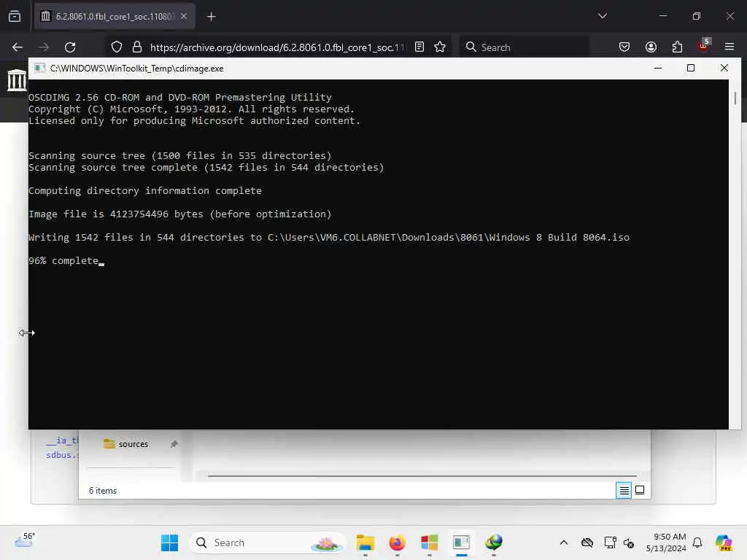The width and height of the screenshot is (747, 560).
Task: Show hidden system tray icons
Action: point(564,542)
